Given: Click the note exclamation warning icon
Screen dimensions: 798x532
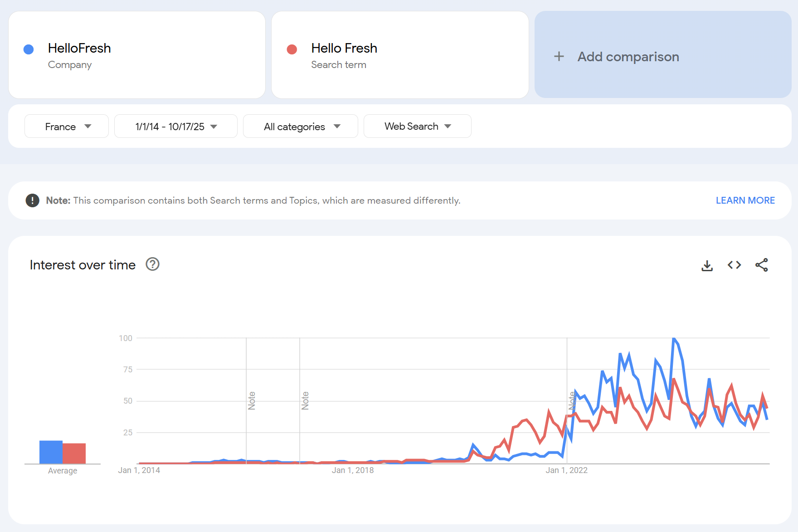Looking at the screenshot, I should [32, 200].
